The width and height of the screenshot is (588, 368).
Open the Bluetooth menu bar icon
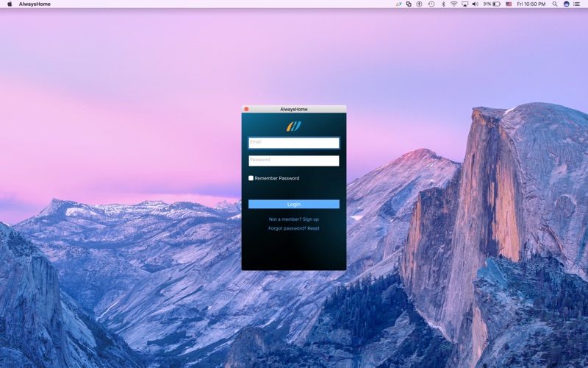coord(443,4)
